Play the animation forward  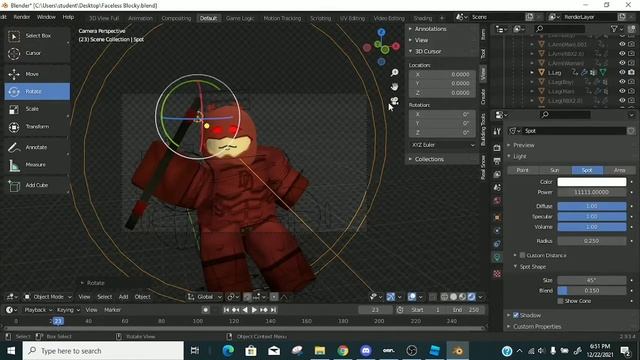254,310
